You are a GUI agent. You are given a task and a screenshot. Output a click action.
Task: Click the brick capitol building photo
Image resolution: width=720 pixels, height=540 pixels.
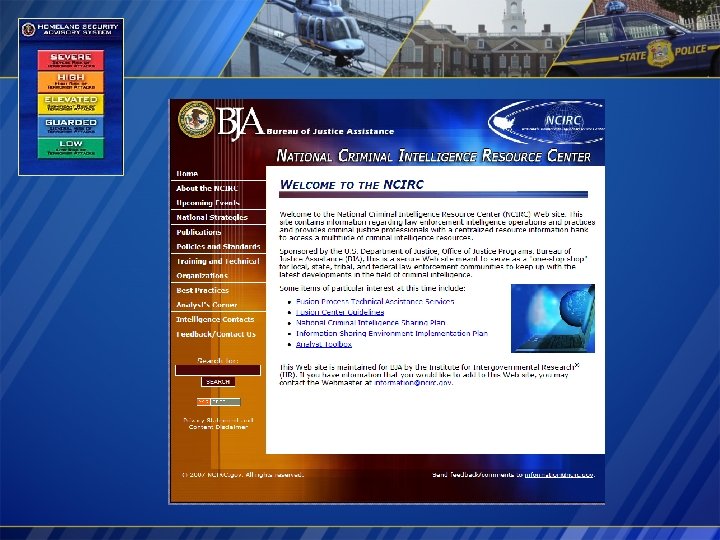click(487, 38)
